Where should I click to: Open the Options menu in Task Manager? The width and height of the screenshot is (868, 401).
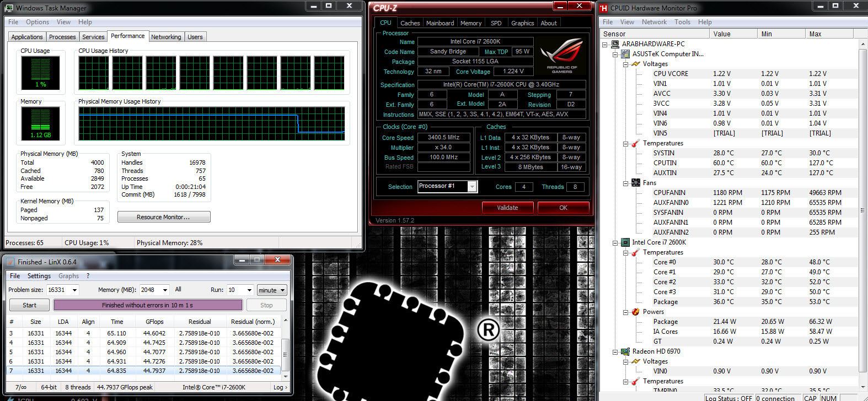(37, 22)
